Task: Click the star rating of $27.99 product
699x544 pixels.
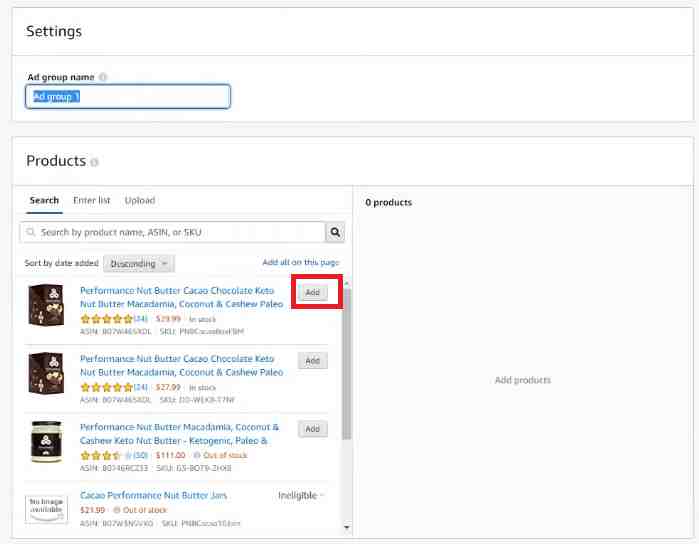Action: (x=107, y=387)
